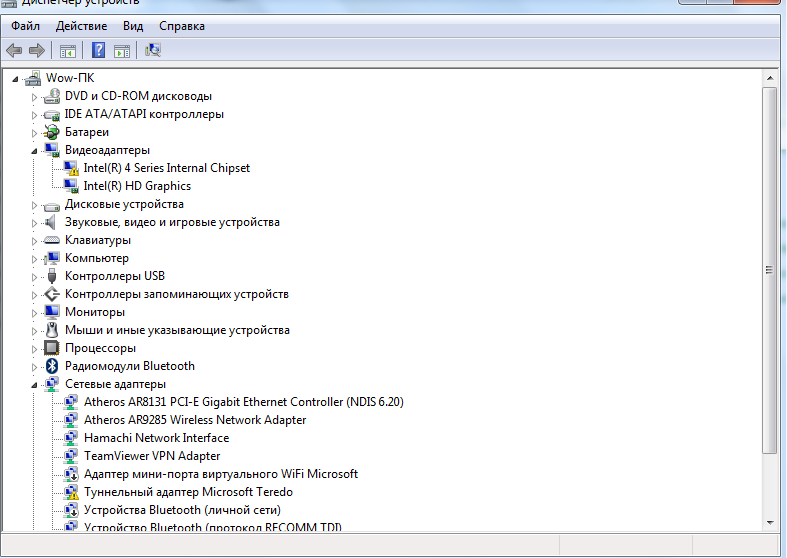787x558 pixels.
Task: Collapse the Сетевые адаптеры node
Action: [x=34, y=385]
